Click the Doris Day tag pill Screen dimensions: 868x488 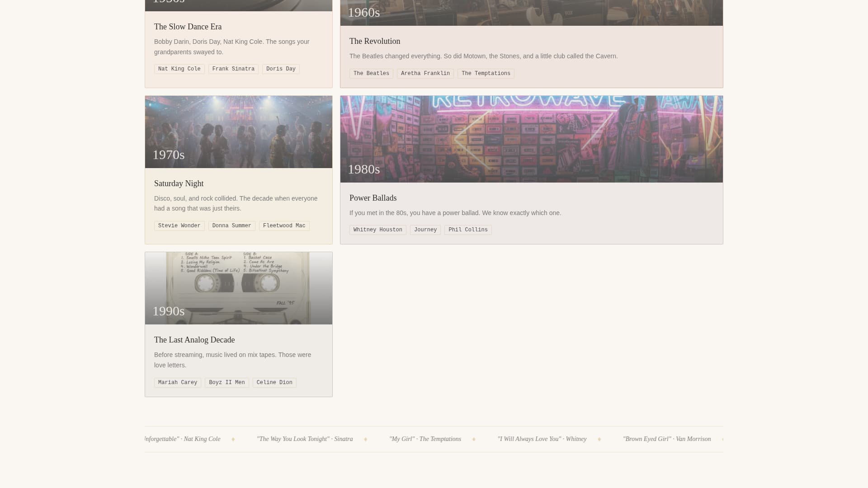click(x=281, y=69)
